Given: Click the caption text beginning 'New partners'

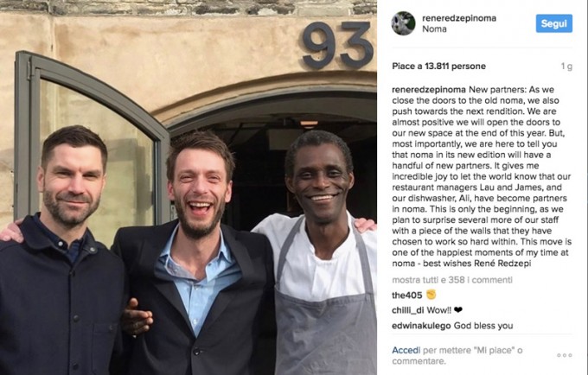Looking at the screenshot, I should pyautogui.click(x=482, y=176).
